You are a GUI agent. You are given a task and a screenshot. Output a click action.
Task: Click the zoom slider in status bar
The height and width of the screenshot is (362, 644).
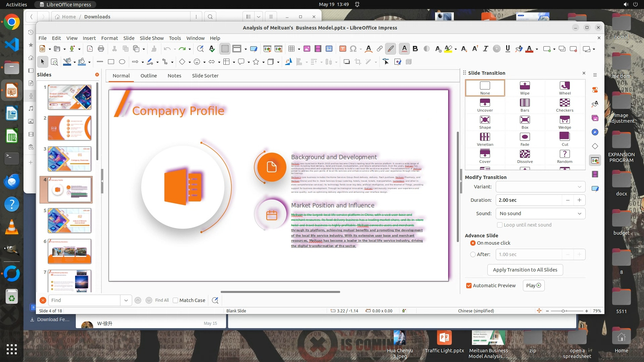pyautogui.click(x=563, y=311)
